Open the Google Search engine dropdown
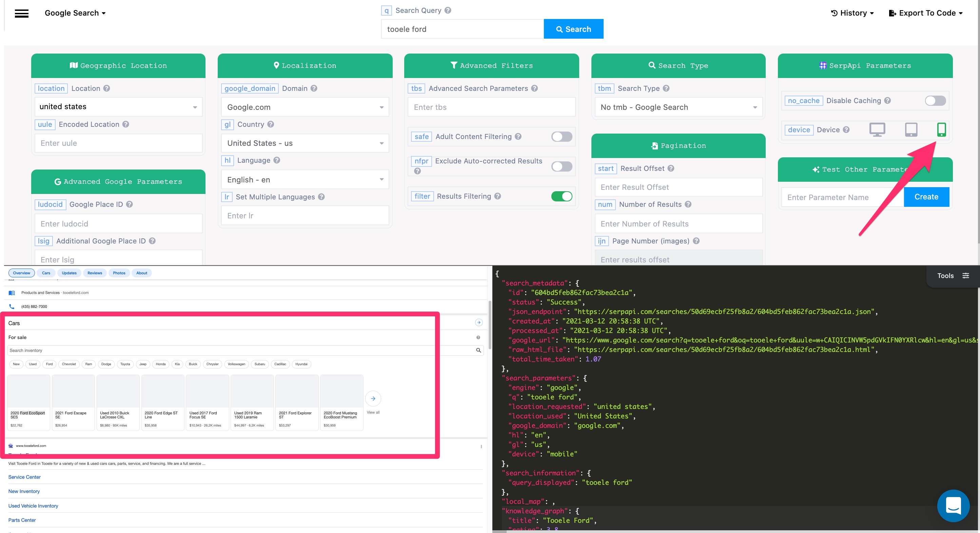This screenshot has height=533, width=980. (75, 13)
